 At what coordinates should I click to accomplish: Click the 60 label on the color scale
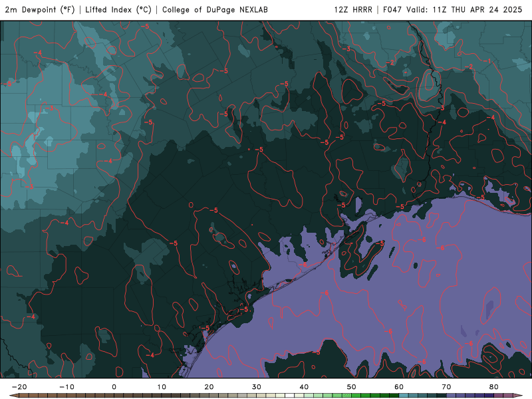399,387
